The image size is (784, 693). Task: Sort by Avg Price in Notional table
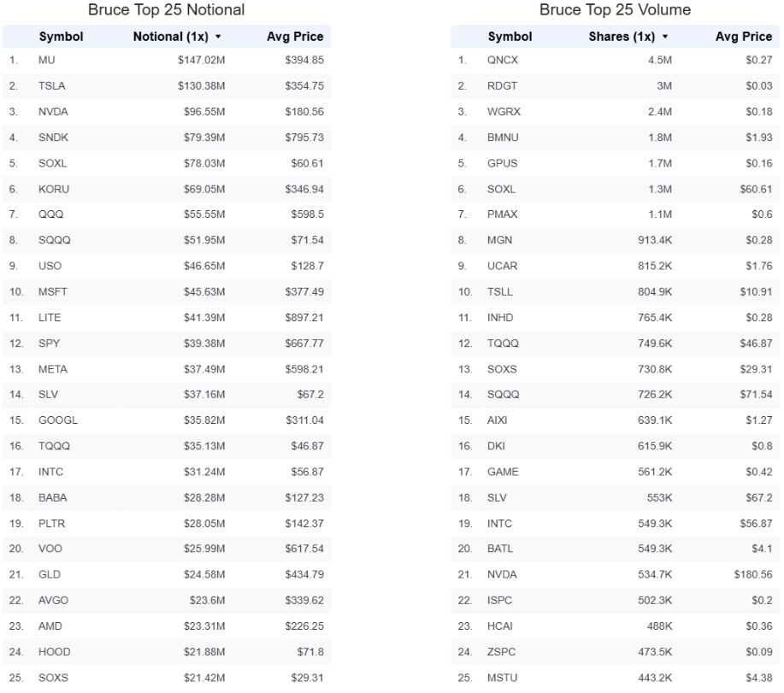click(x=295, y=37)
